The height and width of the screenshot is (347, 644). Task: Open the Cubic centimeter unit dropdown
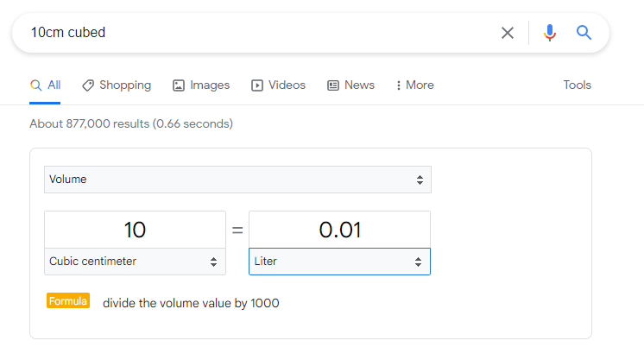pos(136,262)
